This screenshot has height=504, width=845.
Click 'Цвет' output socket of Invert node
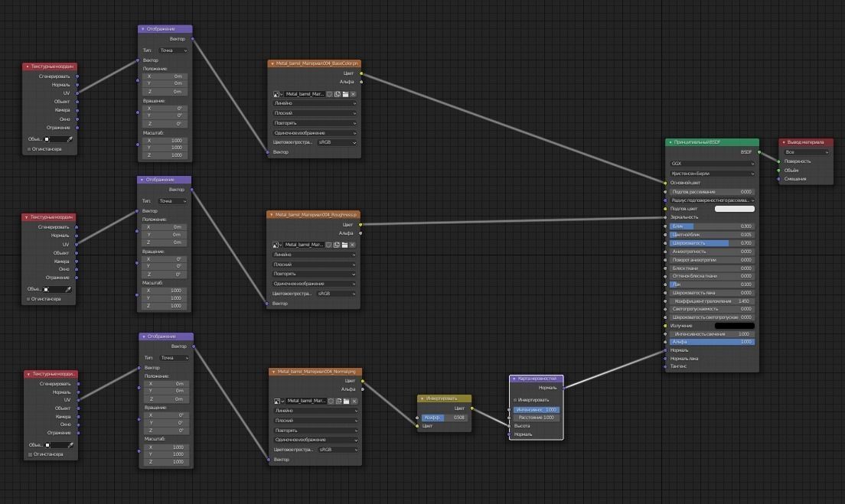point(472,408)
